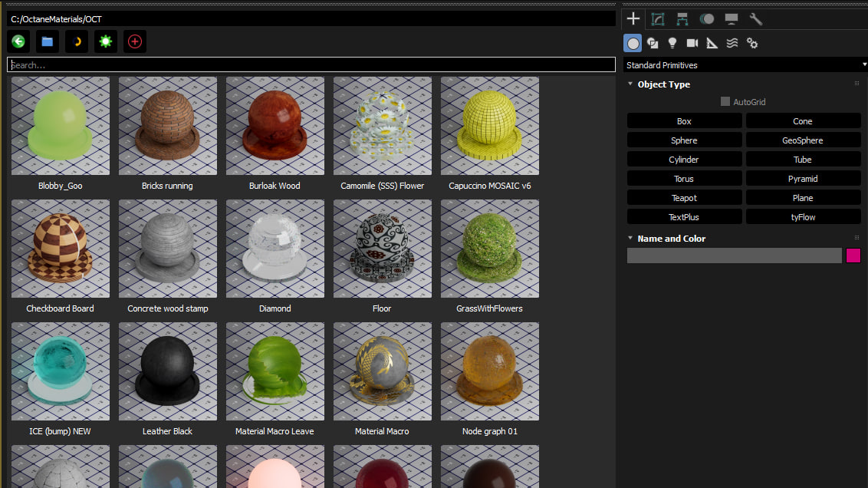Click the red circled plus icon
The width and height of the screenshot is (868, 488).
click(x=135, y=41)
